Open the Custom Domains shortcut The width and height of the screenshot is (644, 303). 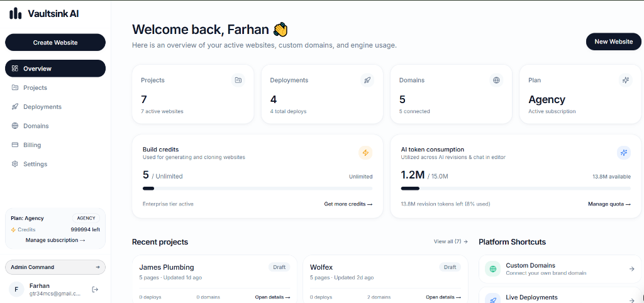(560, 269)
